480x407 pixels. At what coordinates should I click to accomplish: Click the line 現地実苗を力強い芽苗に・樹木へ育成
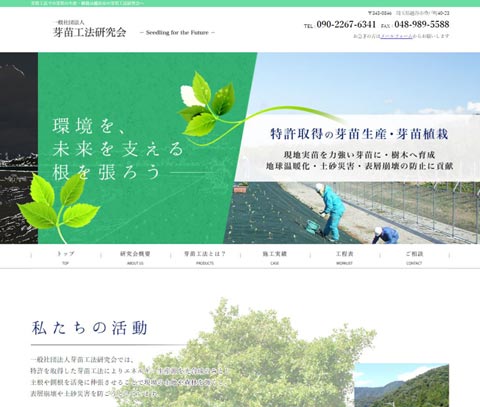(359, 155)
